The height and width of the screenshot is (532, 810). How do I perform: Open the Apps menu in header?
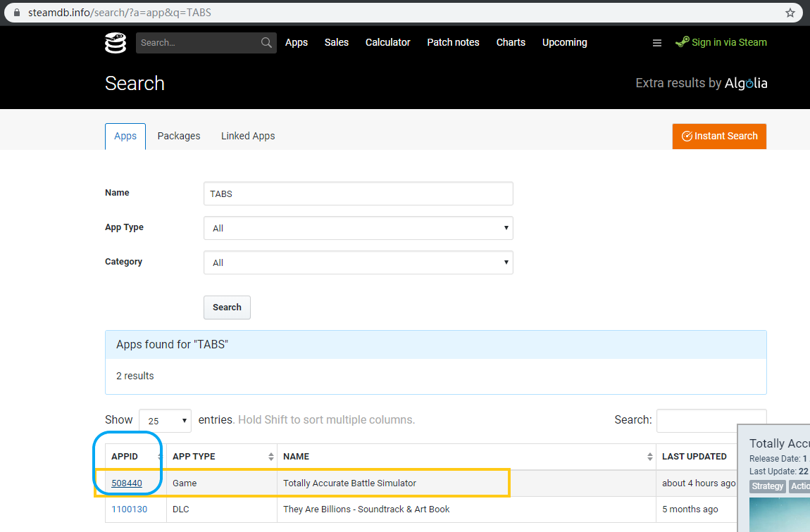tap(297, 43)
